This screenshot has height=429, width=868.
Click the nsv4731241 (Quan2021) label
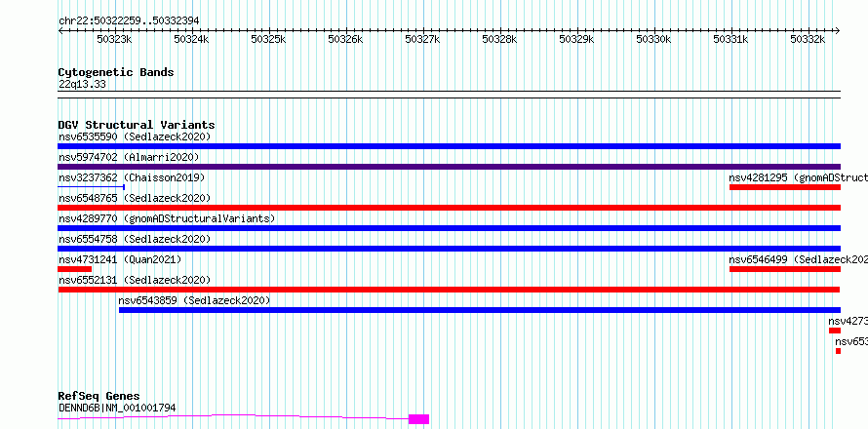pyautogui.click(x=120, y=259)
